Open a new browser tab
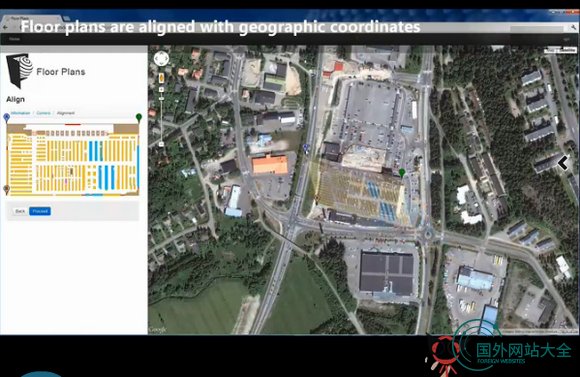 point(67,18)
